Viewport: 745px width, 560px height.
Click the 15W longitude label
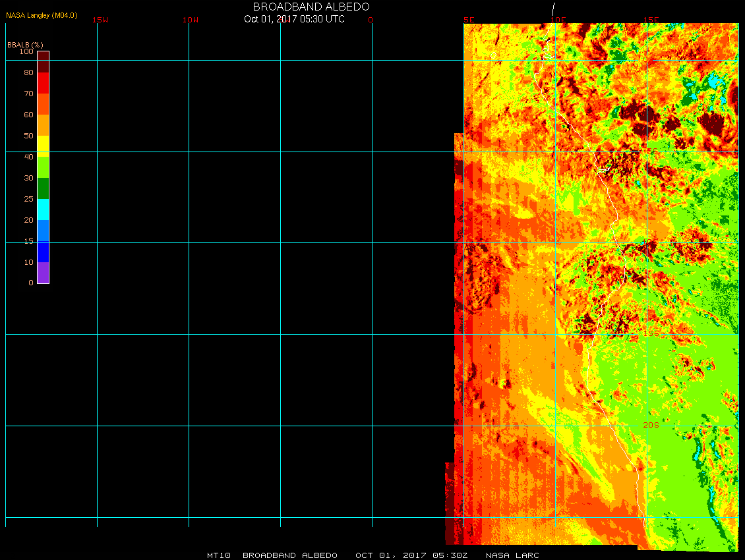click(x=100, y=20)
